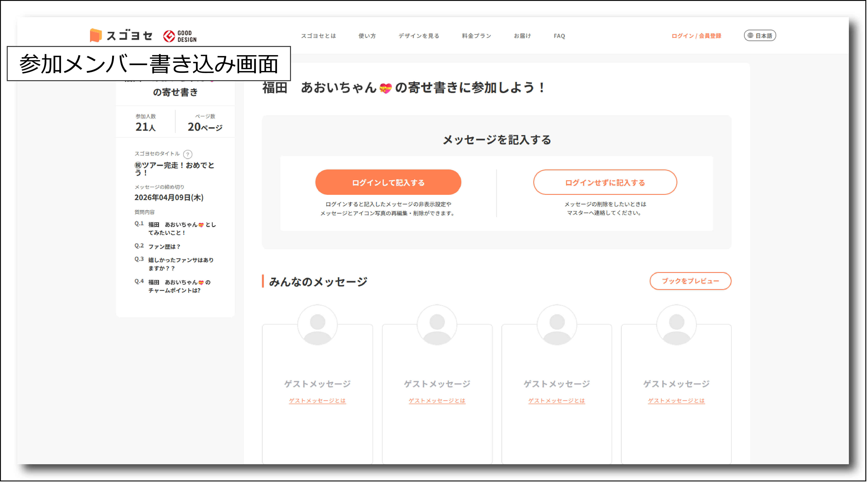Screen dimensions: 868x484
Task: Go to the 使い方 page
Action: coord(367,36)
